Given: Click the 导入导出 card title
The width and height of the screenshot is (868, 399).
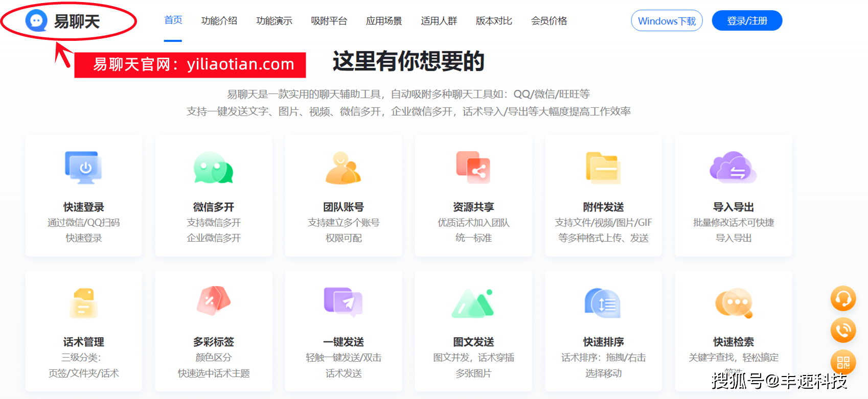Looking at the screenshot, I should pyautogui.click(x=734, y=207).
